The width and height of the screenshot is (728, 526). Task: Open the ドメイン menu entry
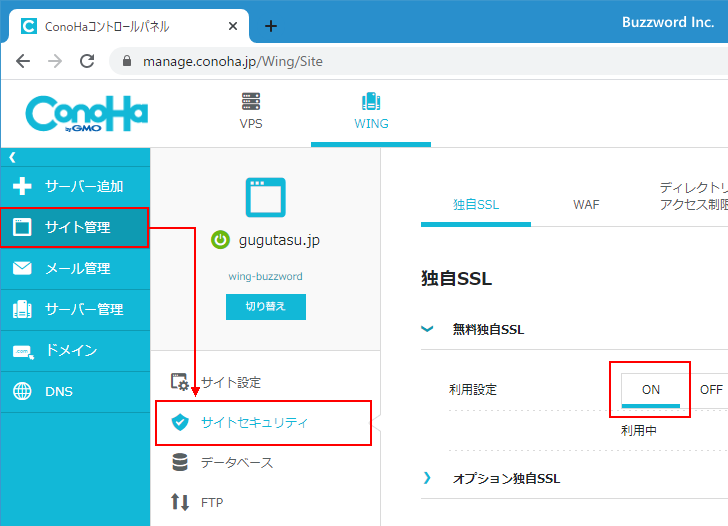[x=75, y=351]
